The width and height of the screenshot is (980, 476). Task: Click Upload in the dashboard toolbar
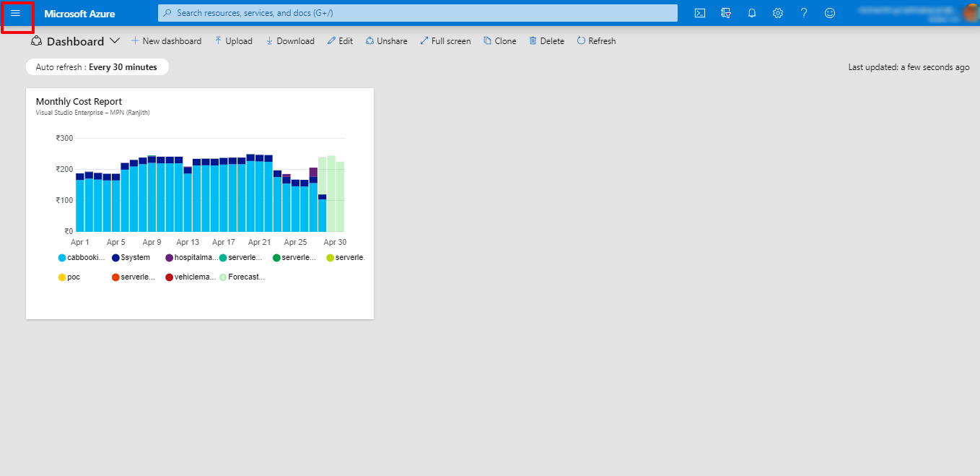tap(233, 41)
